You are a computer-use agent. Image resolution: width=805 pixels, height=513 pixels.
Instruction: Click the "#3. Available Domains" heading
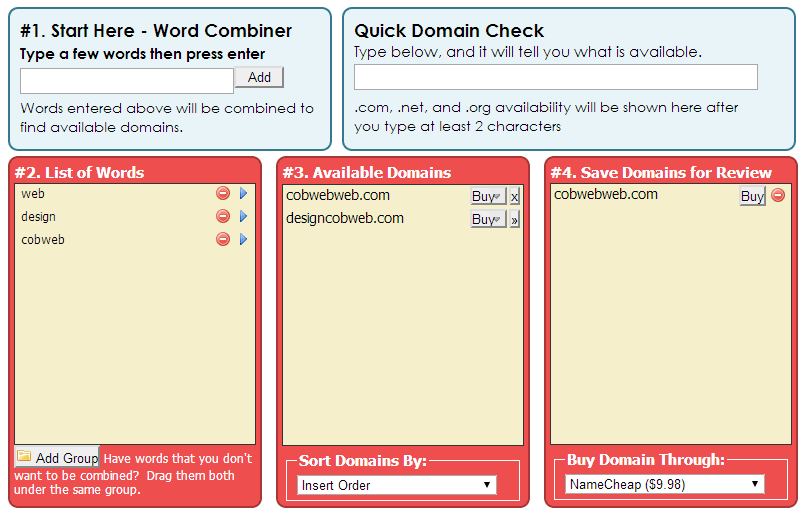click(367, 173)
